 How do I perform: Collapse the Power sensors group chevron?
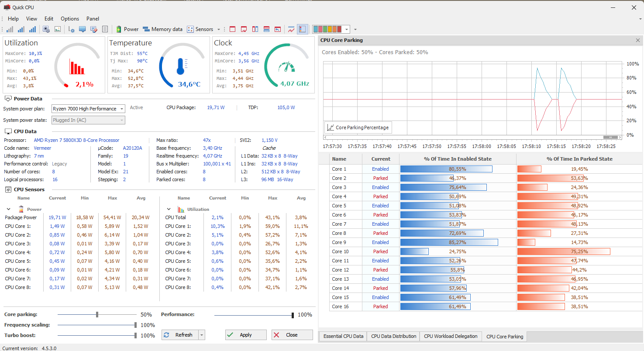(x=9, y=209)
